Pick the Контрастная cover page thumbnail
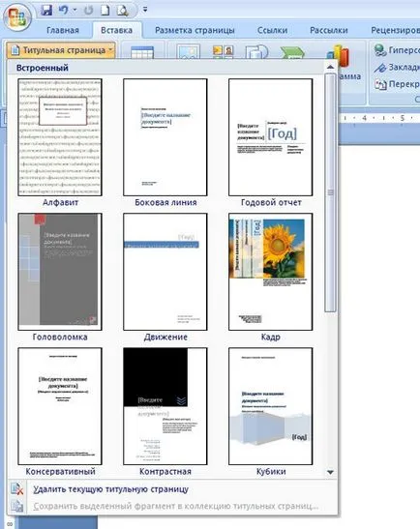The image size is (420, 529). pos(165,406)
